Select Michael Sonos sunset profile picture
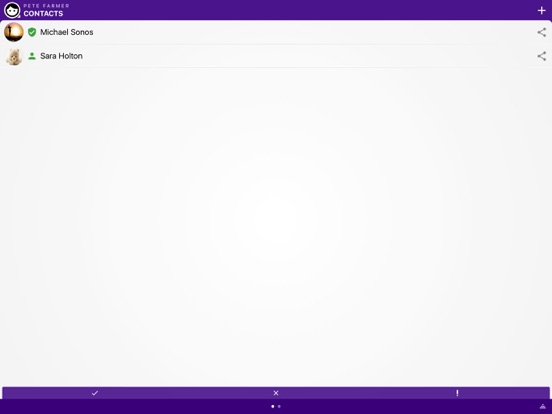The height and width of the screenshot is (414, 552). (x=14, y=32)
